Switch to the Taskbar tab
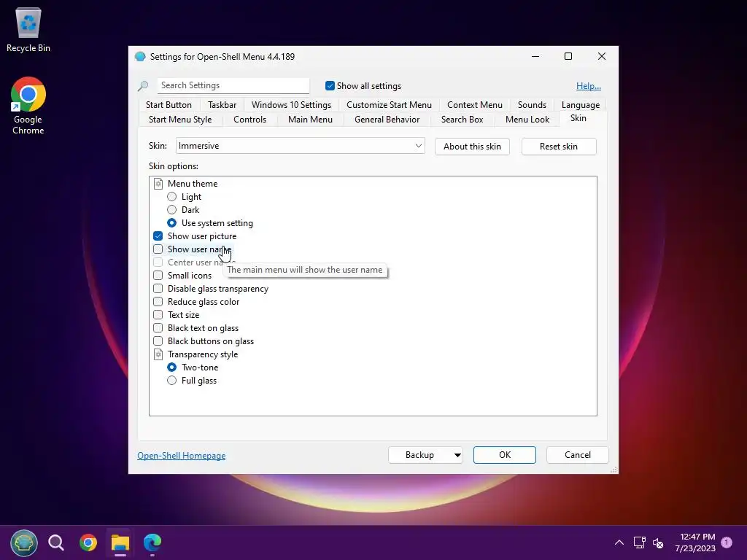 (222, 105)
